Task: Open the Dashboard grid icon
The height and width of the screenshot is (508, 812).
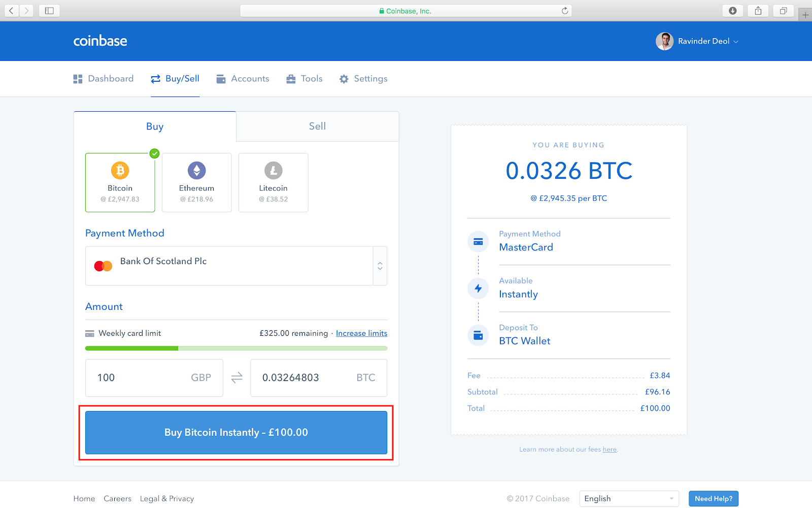Action: [x=78, y=79]
